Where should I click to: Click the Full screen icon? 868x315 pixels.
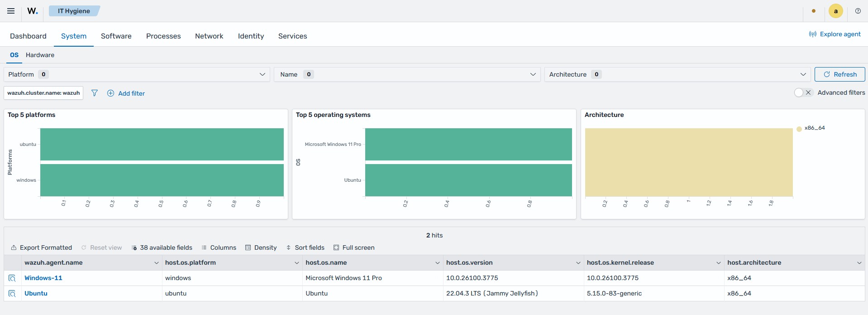(x=336, y=247)
